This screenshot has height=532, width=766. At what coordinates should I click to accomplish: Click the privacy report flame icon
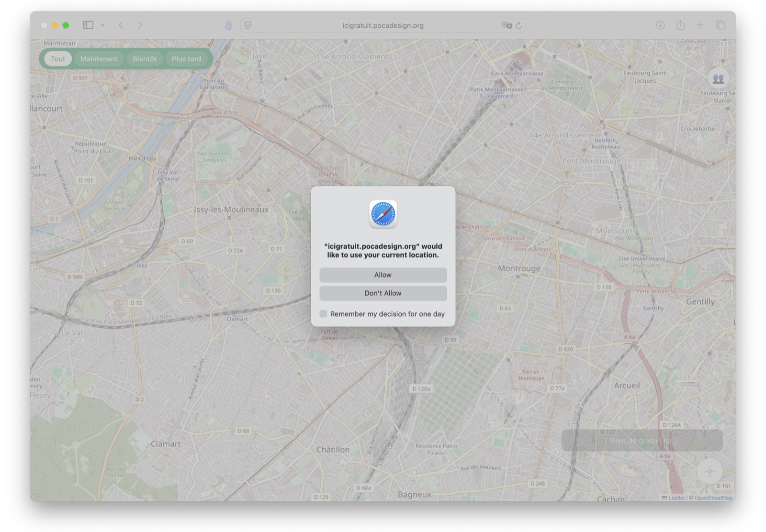click(229, 25)
